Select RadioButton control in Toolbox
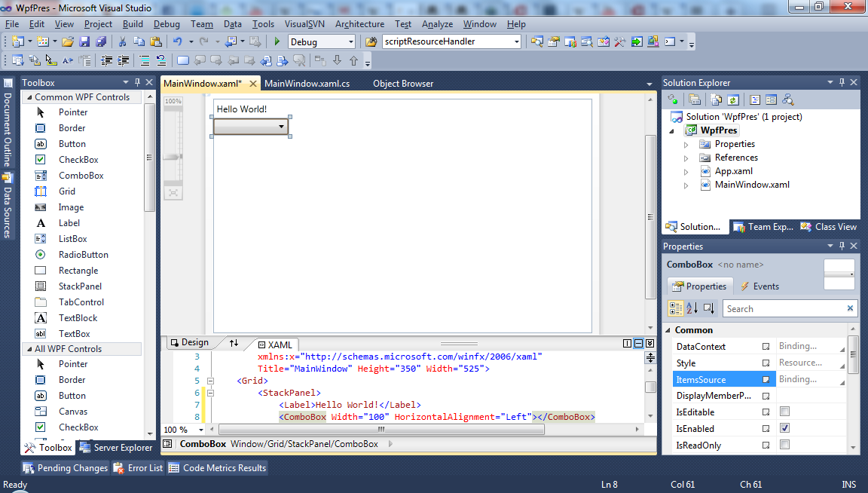Viewport: 868px width, 493px height. (84, 255)
